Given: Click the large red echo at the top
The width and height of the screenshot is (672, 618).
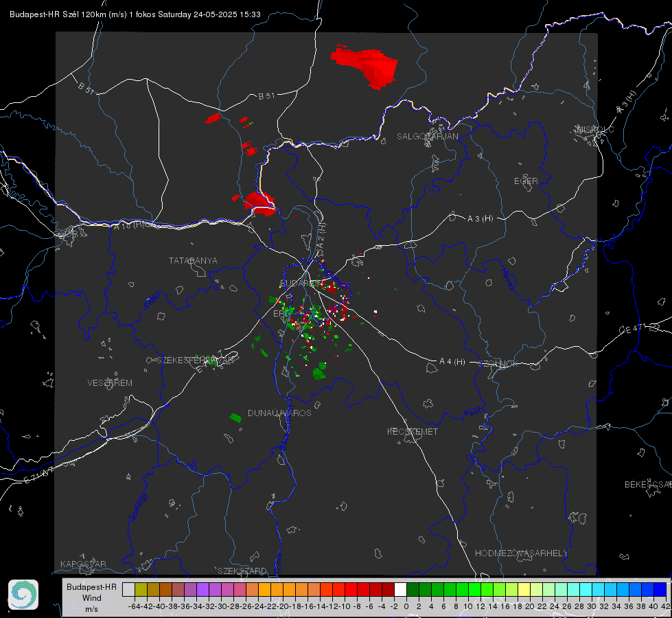Looking at the screenshot, I should pos(364,66).
